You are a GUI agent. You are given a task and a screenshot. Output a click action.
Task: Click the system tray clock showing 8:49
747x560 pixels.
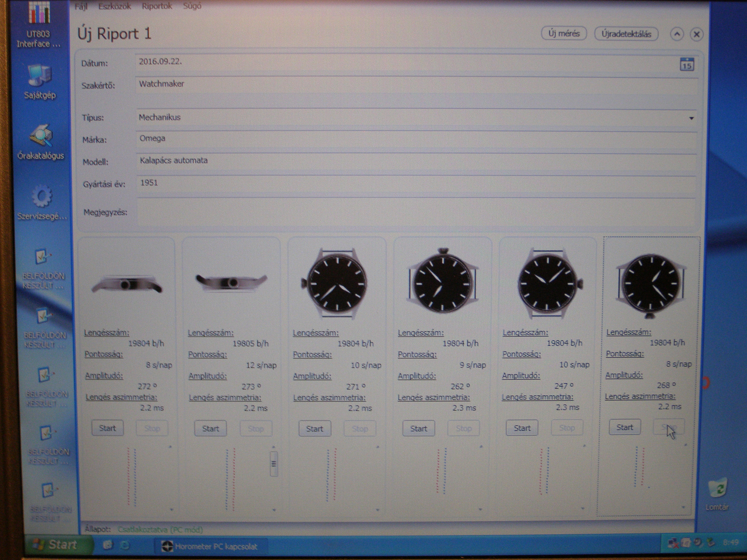(731, 542)
